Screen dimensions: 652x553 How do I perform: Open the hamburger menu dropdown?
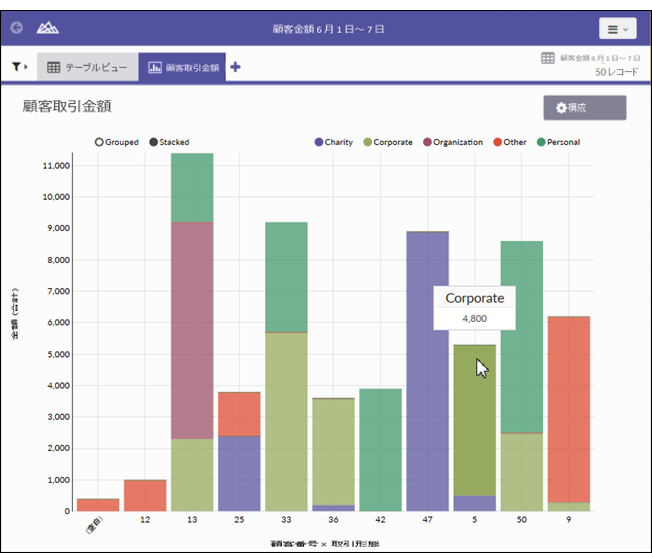point(617,29)
